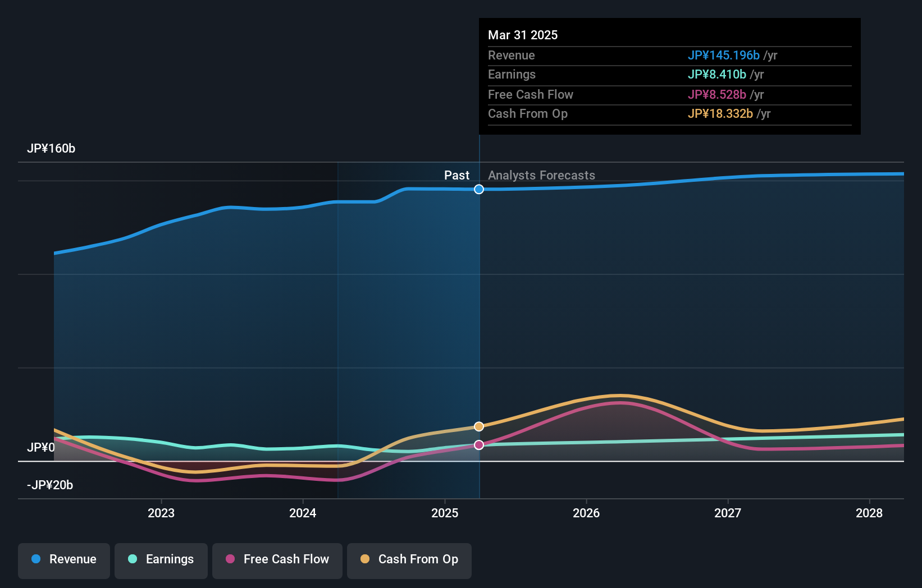Click the orange Cash From Op legend dot
The height and width of the screenshot is (588, 922).
tap(366, 559)
